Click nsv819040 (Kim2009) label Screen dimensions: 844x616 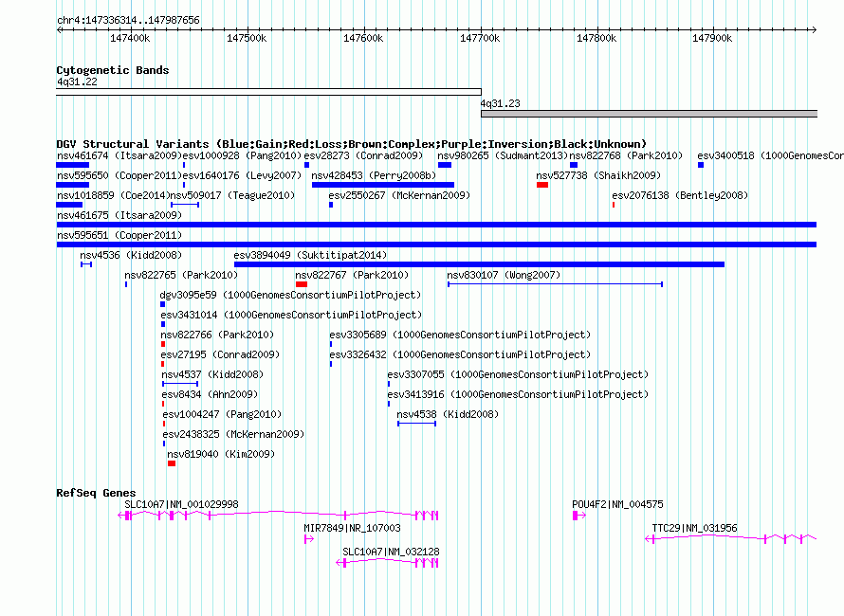coord(221,455)
